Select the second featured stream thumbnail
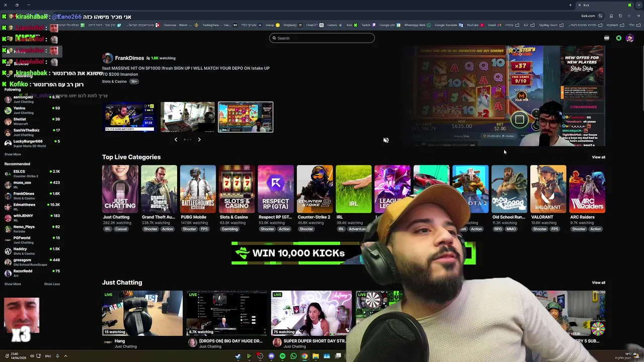The width and height of the screenshot is (644, 362). 187,117
